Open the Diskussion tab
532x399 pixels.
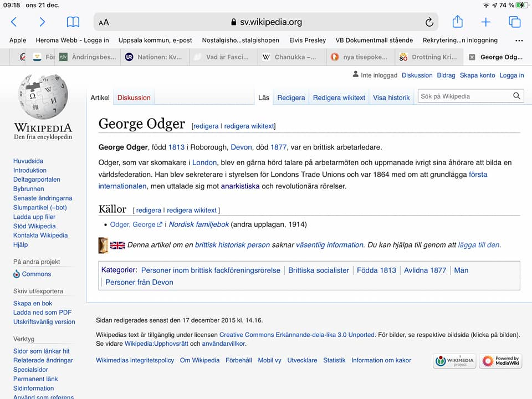[x=134, y=98]
